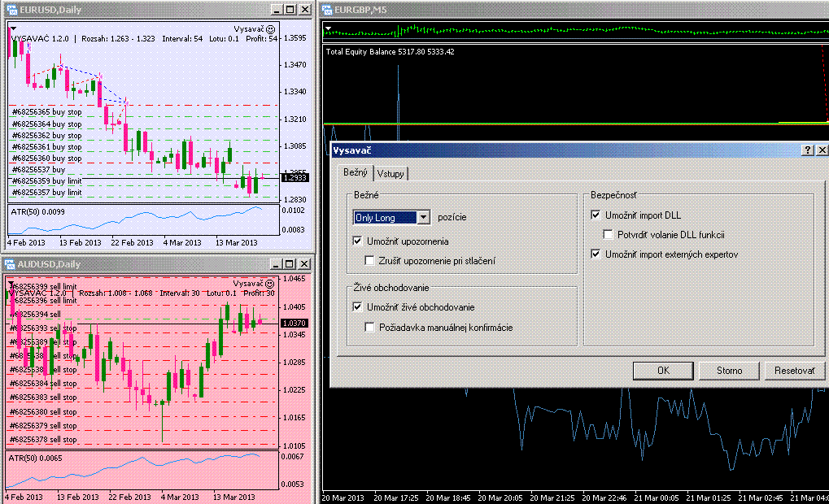Minimize the EURUSD,Daily chart window
This screenshot has width=829, height=504.
pyautogui.click(x=277, y=10)
